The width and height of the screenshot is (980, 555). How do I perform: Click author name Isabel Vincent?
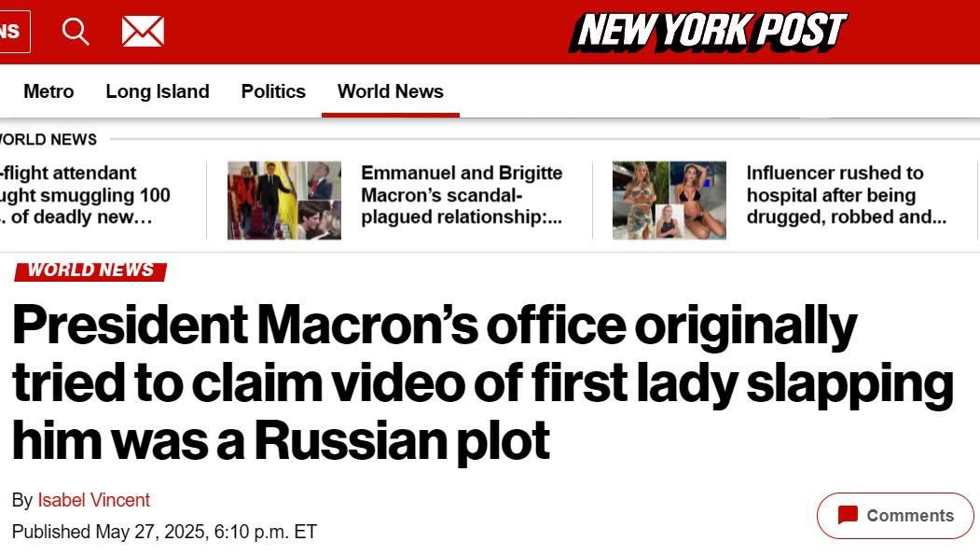point(93,500)
